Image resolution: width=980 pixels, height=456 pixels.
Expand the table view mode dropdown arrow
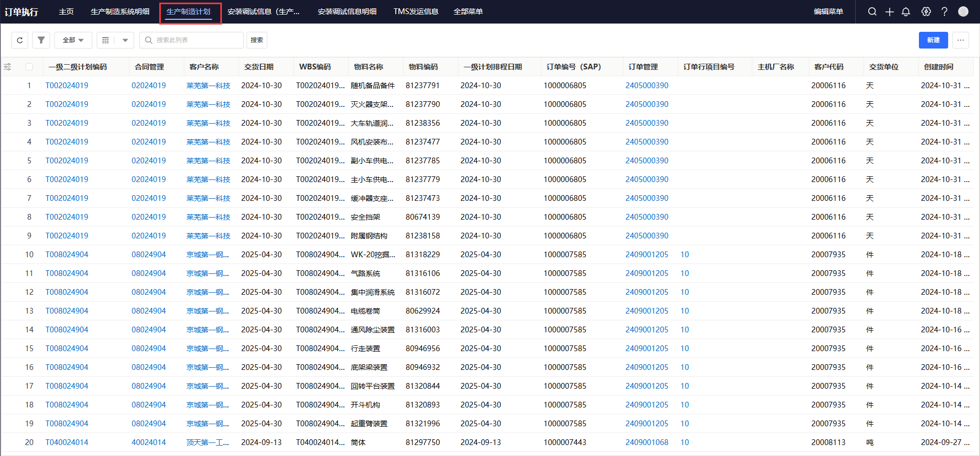point(125,40)
